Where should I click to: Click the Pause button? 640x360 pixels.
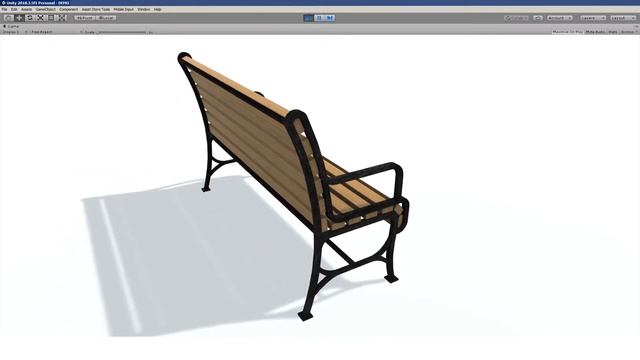(x=319, y=18)
